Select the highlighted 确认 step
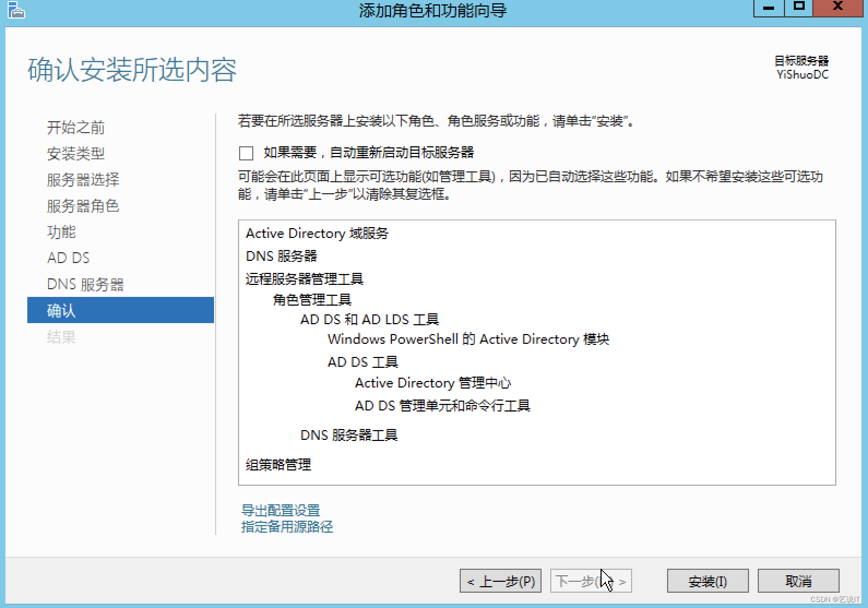 [121, 310]
